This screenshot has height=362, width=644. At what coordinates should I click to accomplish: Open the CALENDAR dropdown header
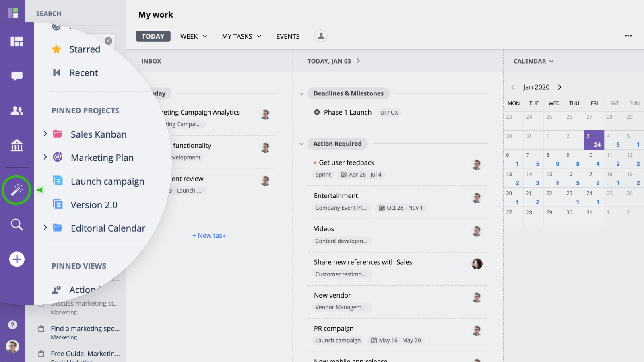coord(533,61)
